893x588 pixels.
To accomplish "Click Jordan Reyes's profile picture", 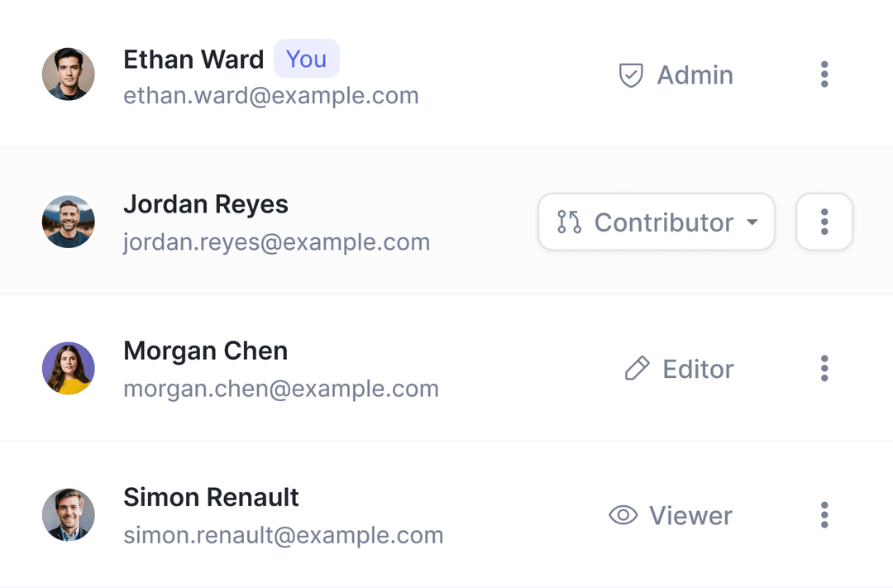I will (x=69, y=222).
